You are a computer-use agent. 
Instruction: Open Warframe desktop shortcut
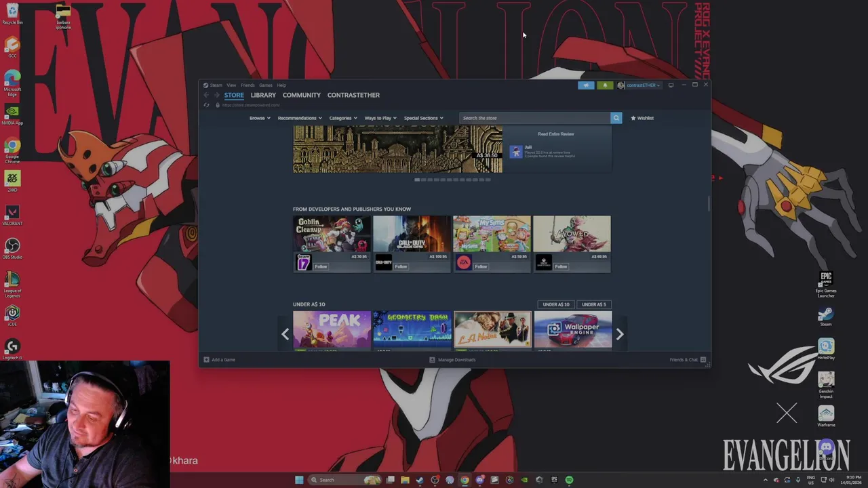click(x=826, y=416)
